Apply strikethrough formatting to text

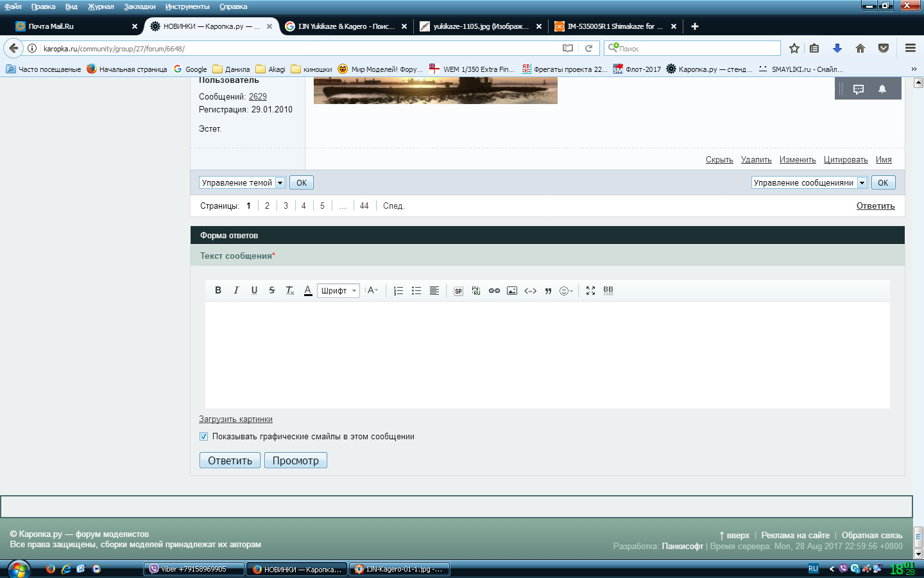click(x=272, y=290)
